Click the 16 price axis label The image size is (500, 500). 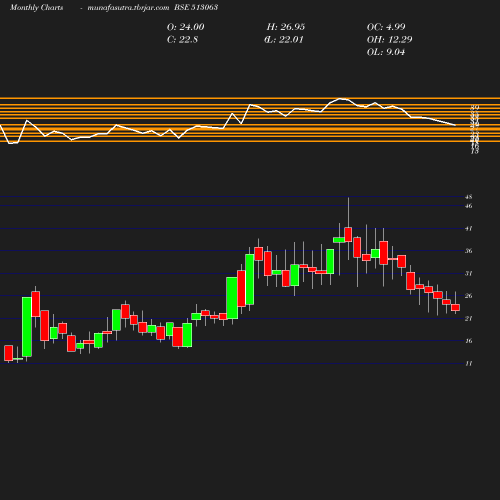coord(469,341)
